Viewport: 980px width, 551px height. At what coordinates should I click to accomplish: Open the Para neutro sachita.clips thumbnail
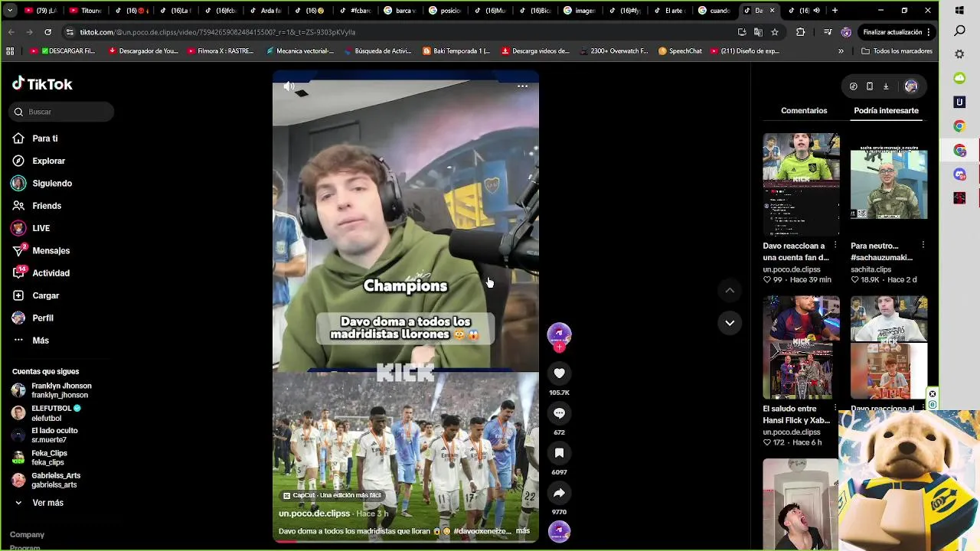[889, 184]
